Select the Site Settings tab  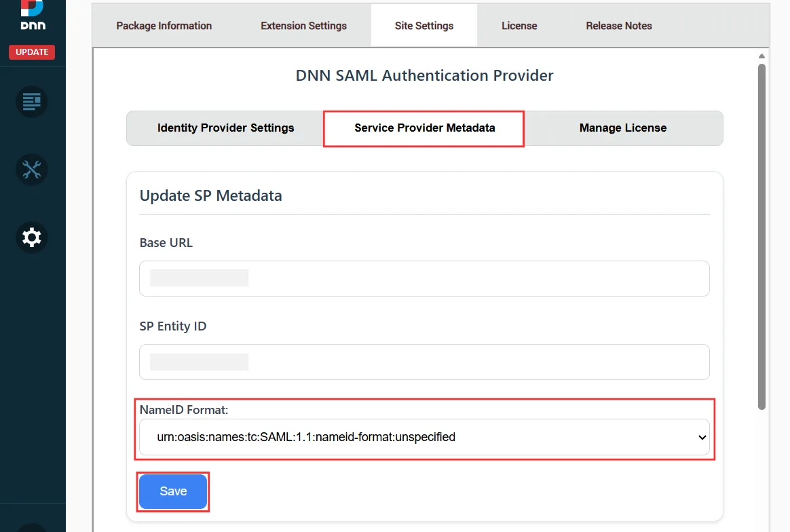424,26
